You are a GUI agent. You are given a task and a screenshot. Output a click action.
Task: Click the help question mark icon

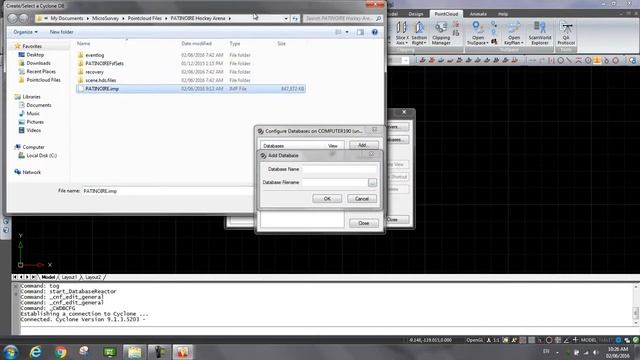(375, 32)
